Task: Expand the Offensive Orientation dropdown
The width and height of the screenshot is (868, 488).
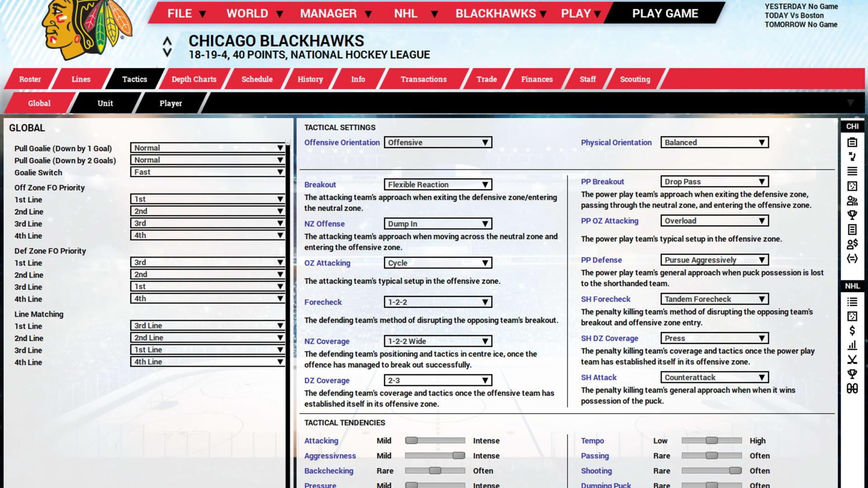Action: click(x=438, y=142)
